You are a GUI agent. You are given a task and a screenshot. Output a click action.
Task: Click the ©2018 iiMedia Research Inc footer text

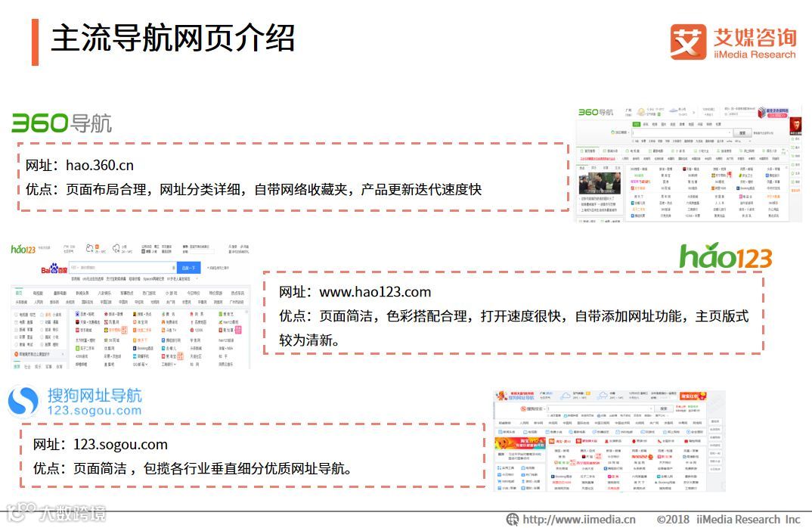pyautogui.click(x=729, y=519)
